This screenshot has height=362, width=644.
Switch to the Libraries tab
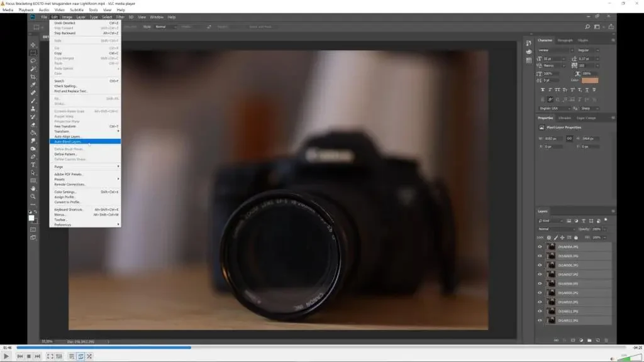pyautogui.click(x=564, y=118)
